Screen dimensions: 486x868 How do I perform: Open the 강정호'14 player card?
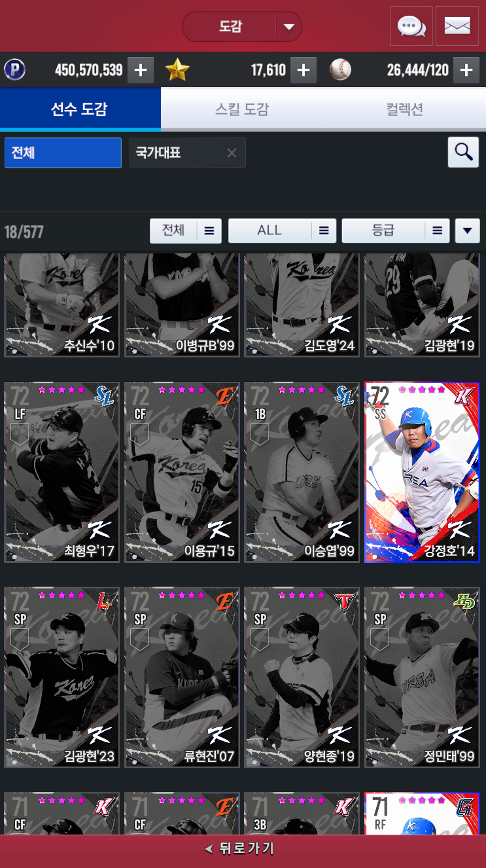click(x=422, y=472)
